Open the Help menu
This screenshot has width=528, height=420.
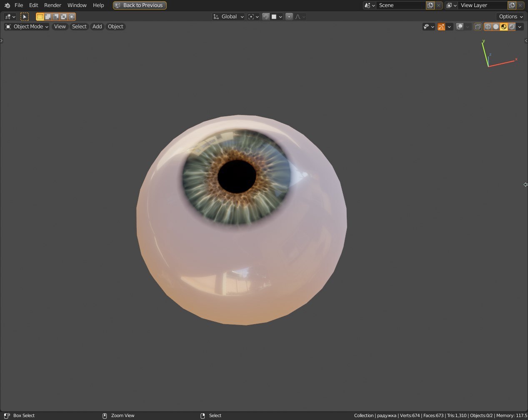tap(98, 5)
